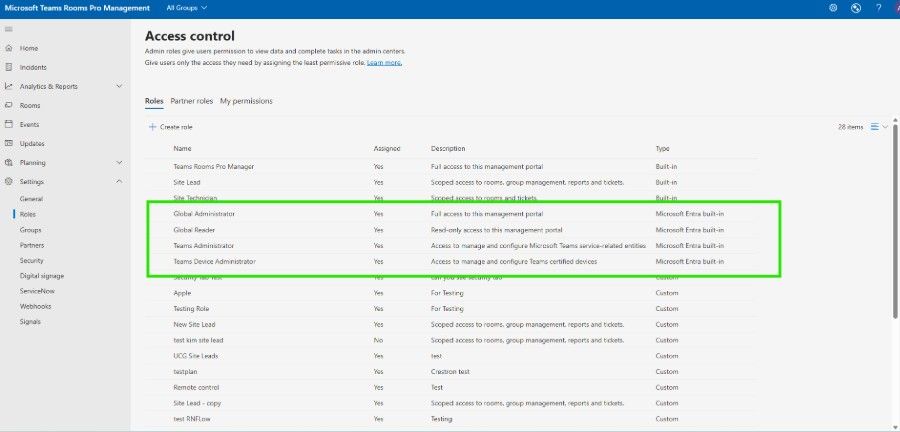900x432 pixels.
Task: Click the Description column header
Action: click(448, 149)
